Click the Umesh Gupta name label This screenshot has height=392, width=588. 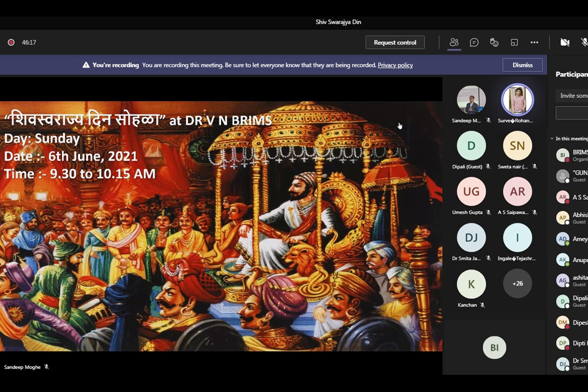point(467,213)
